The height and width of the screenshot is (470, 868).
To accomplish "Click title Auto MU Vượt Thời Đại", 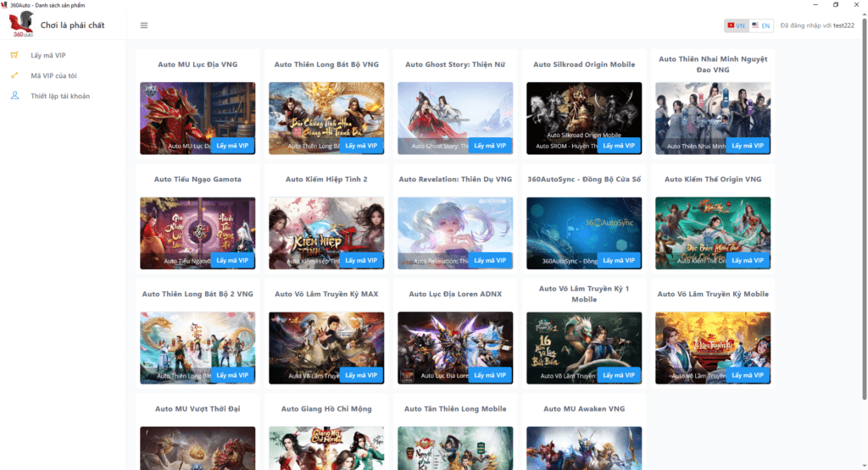I will pos(198,409).
